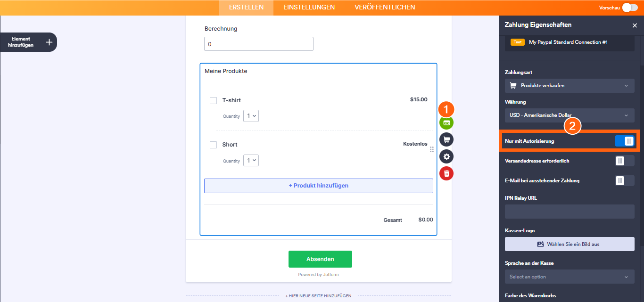Screen dimensions: 644x302
Task: Check the T-shirt product checkbox
Action: pos(213,100)
